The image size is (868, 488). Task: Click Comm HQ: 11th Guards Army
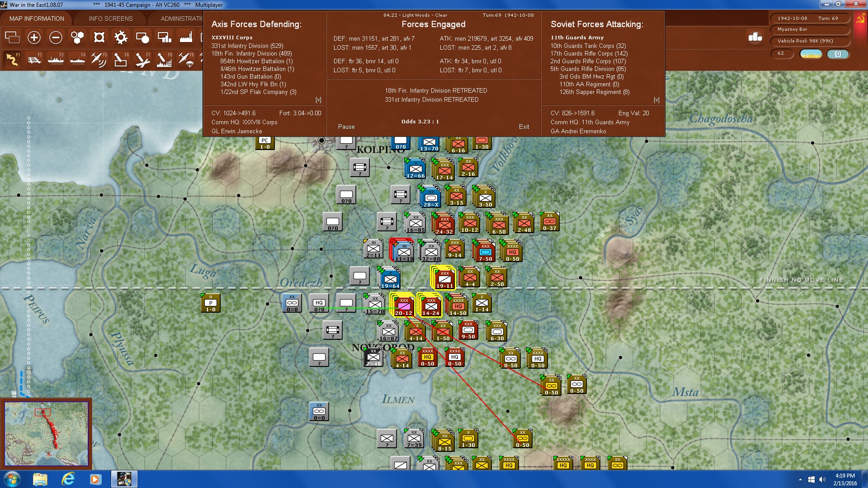coord(590,122)
